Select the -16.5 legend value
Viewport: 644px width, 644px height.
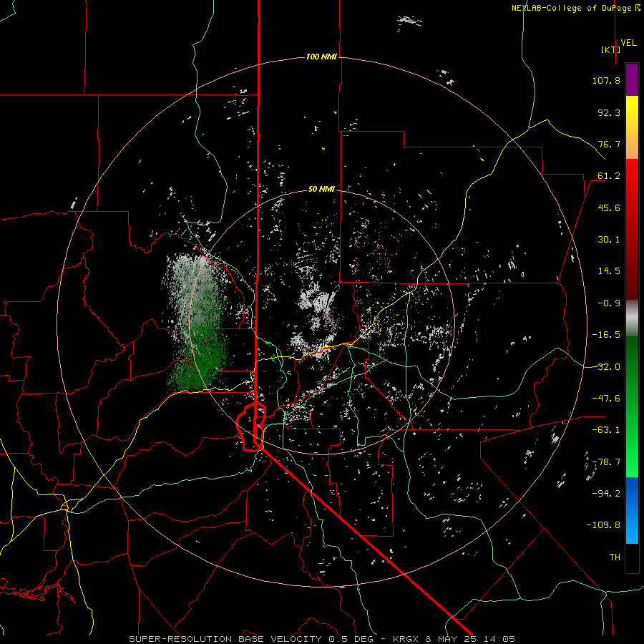(606, 335)
